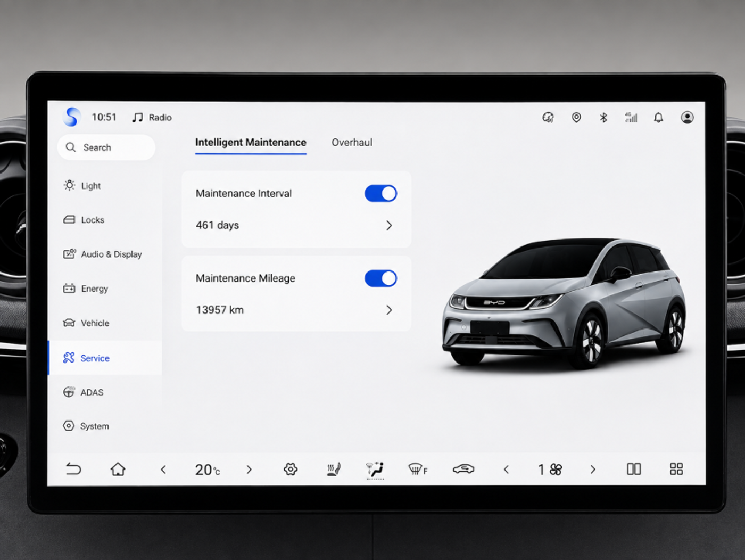Decrease fan speed with left arrow

pyautogui.click(x=506, y=469)
